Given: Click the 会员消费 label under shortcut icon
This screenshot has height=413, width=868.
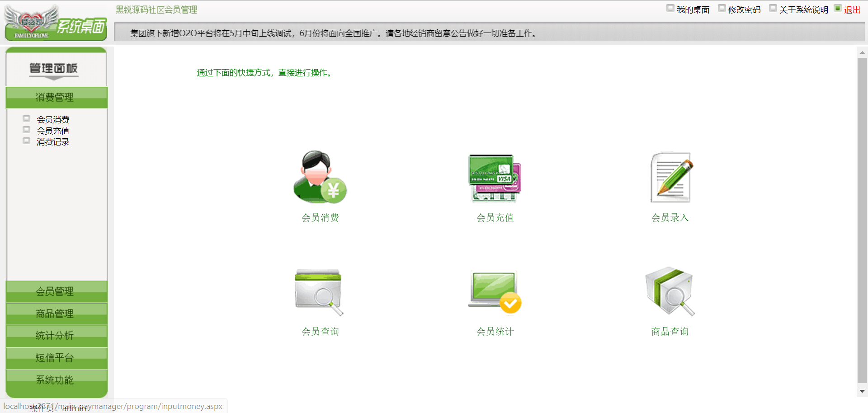Looking at the screenshot, I should pos(320,217).
